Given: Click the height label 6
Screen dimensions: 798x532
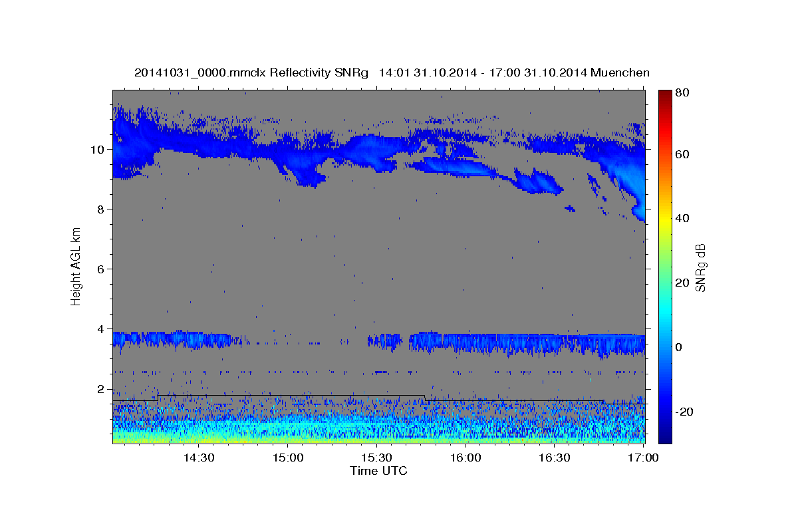Looking at the screenshot, I should click(101, 269).
